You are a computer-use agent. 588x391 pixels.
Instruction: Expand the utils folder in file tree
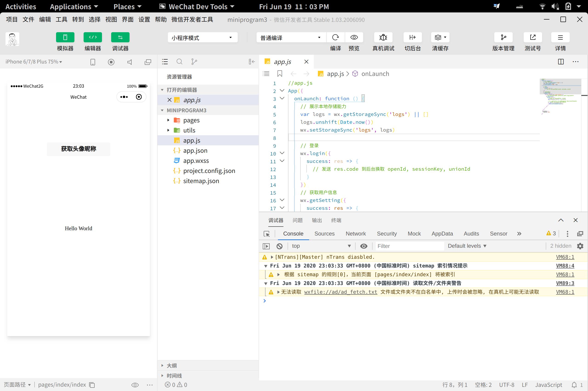coord(169,130)
